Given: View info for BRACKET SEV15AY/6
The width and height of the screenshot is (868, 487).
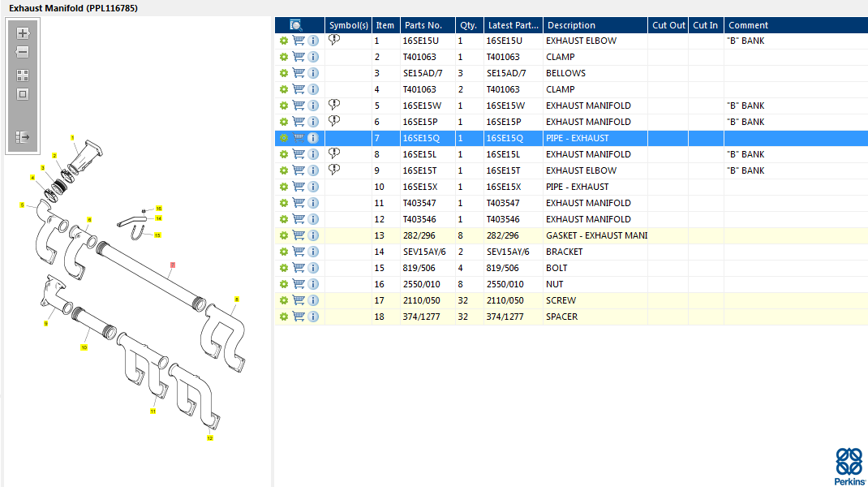Looking at the screenshot, I should coord(313,252).
